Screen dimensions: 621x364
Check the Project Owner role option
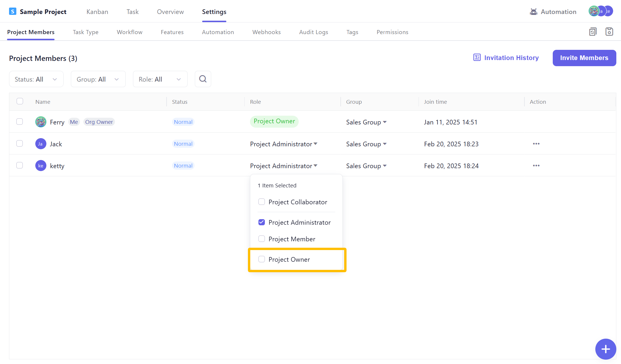262,259
